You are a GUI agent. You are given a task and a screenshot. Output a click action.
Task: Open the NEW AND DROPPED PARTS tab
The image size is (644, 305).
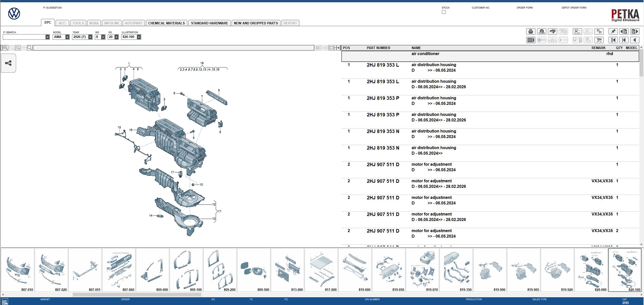pos(256,23)
